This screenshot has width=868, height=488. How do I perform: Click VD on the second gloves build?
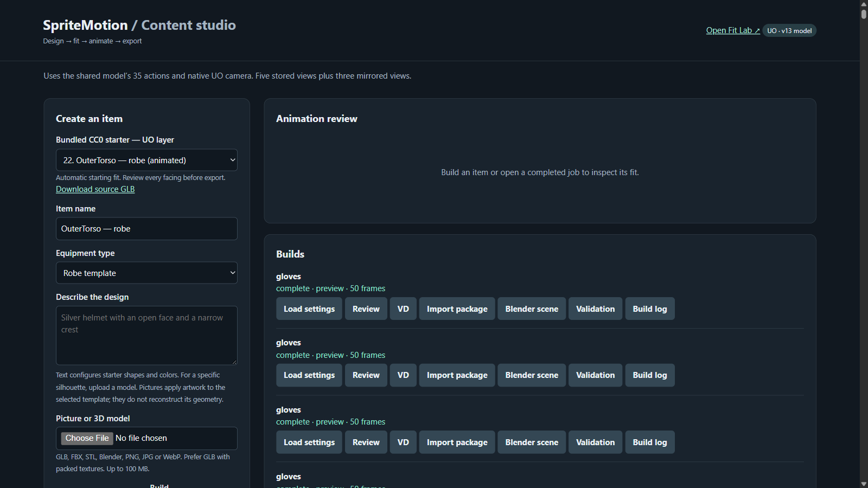403,375
